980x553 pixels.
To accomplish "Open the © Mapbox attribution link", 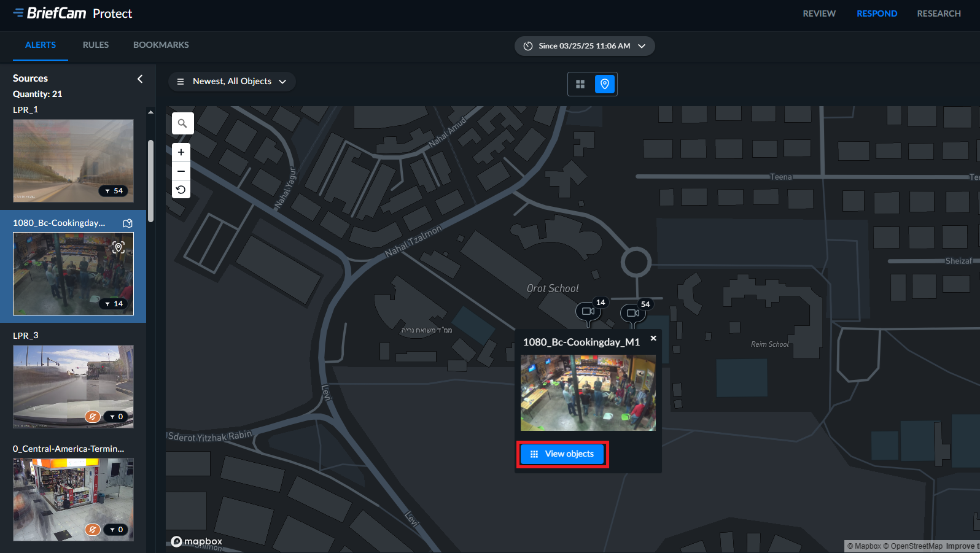I will coord(864,546).
